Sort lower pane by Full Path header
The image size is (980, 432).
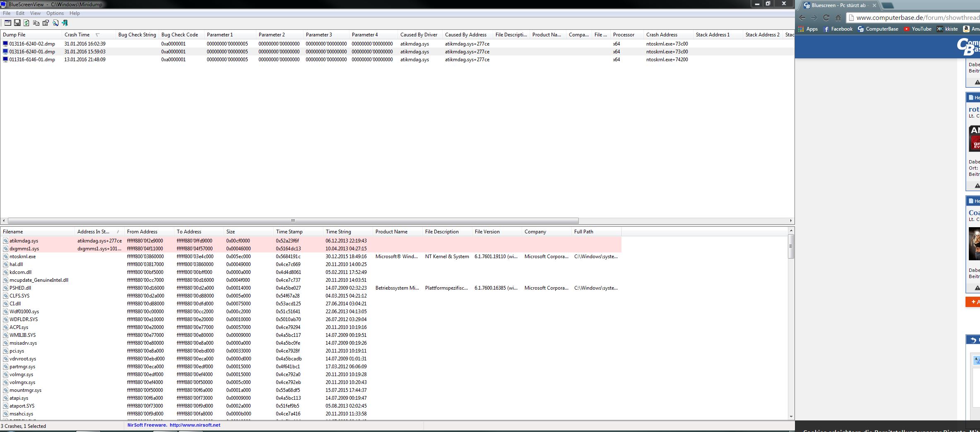[x=596, y=232]
